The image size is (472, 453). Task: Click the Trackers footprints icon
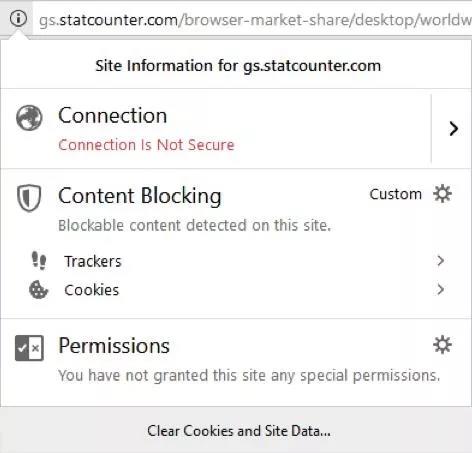[39, 261]
